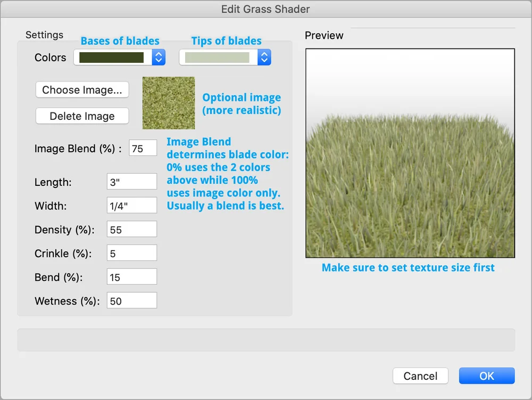Click the bases color stepper arrows
The width and height of the screenshot is (532, 400).
click(x=158, y=57)
